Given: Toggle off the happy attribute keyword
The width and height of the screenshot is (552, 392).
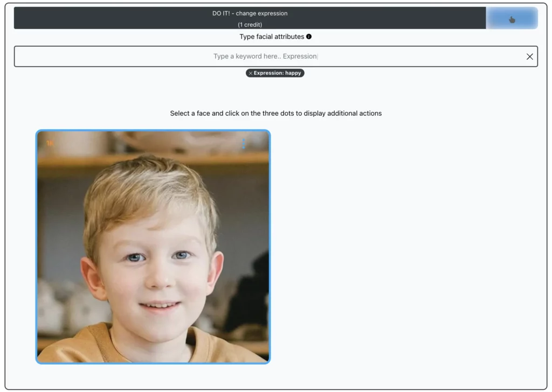Looking at the screenshot, I should 250,73.
